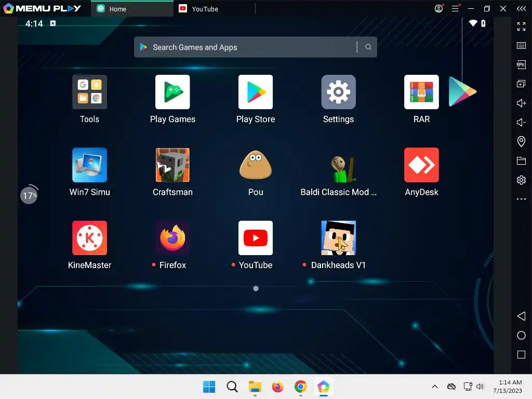
Task: Click the 17% floating progress bubble
Action: [29, 195]
